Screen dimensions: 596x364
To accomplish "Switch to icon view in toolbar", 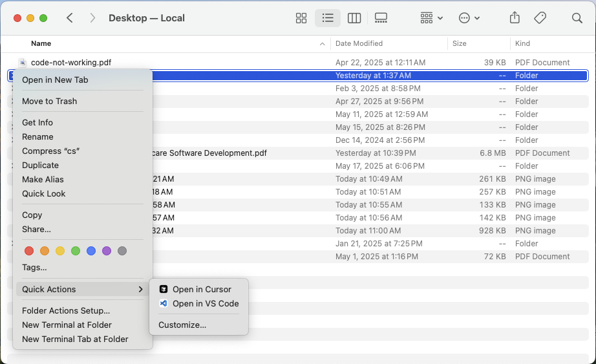I will pos(301,18).
